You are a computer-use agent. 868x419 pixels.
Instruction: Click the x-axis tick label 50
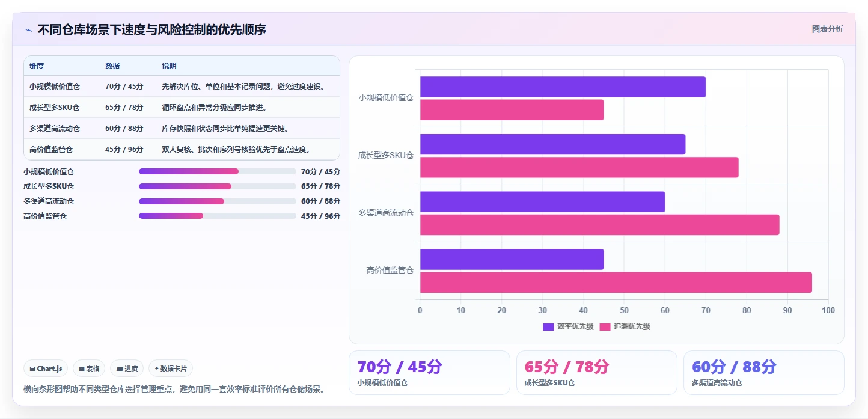pos(624,310)
